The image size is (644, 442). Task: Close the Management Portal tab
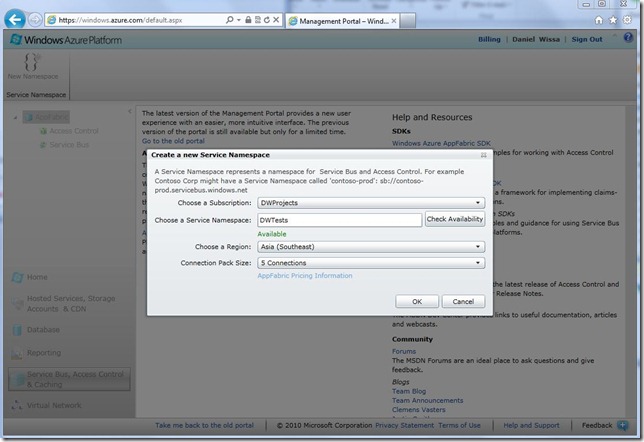(393, 21)
